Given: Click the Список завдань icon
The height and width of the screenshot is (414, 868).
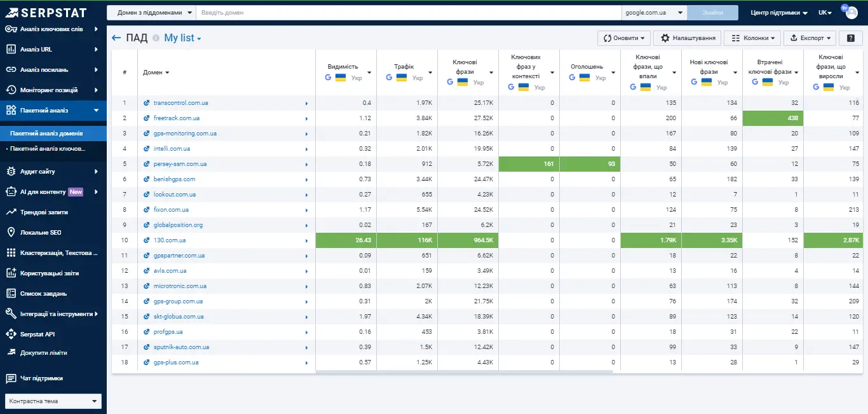Looking at the screenshot, I should click(11, 294).
